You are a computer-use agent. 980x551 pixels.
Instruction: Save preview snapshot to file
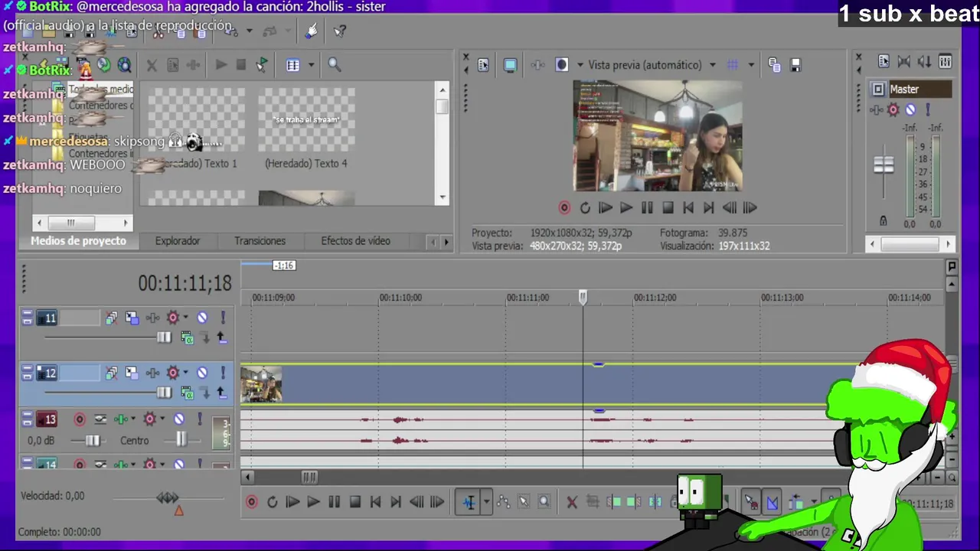795,65
